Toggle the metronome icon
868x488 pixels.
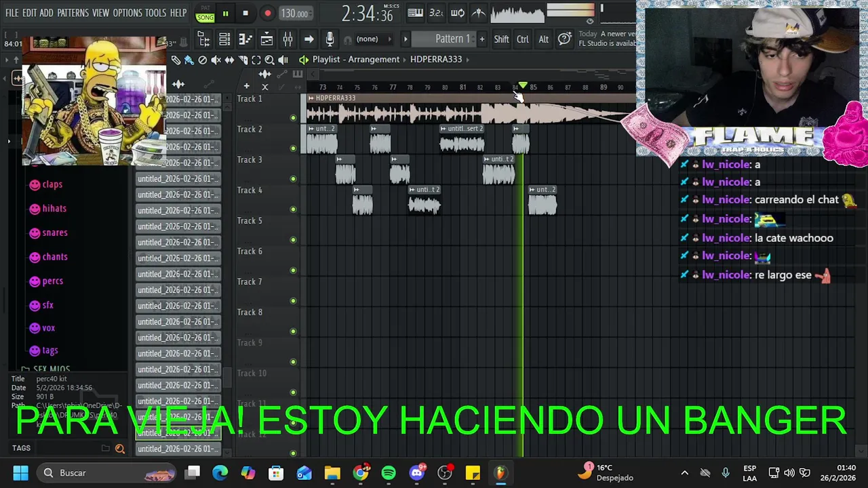[479, 13]
